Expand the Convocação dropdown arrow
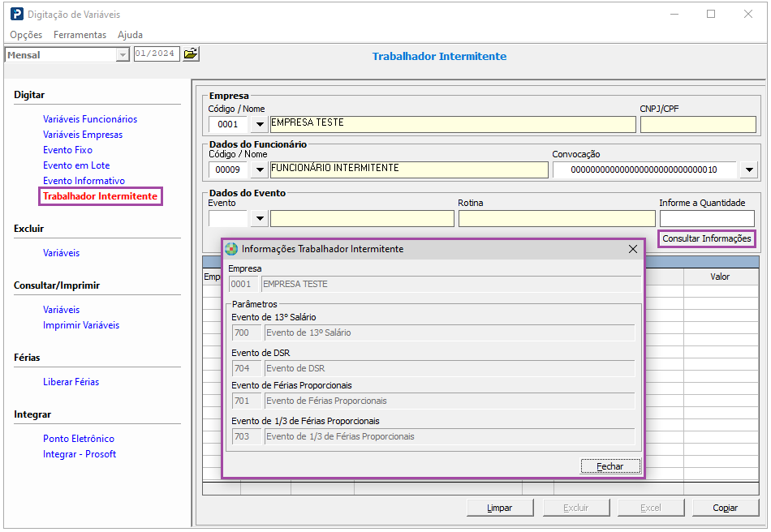 (749, 170)
